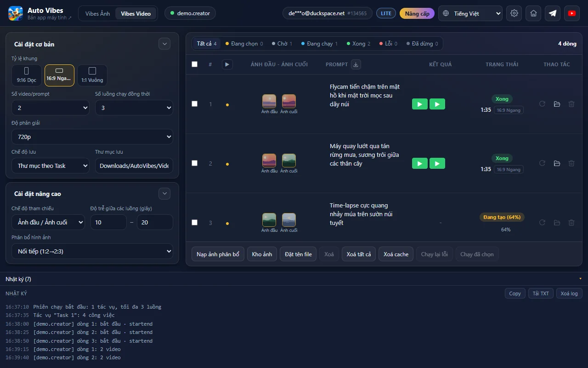Delete row 3 with trash icon
The width and height of the screenshot is (588, 368).
[571, 223]
